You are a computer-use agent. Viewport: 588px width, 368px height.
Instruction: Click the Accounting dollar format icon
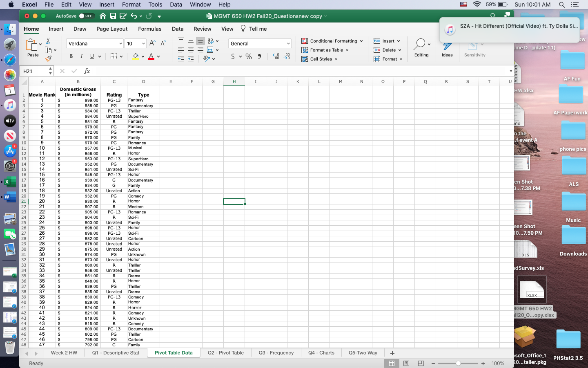click(x=233, y=56)
